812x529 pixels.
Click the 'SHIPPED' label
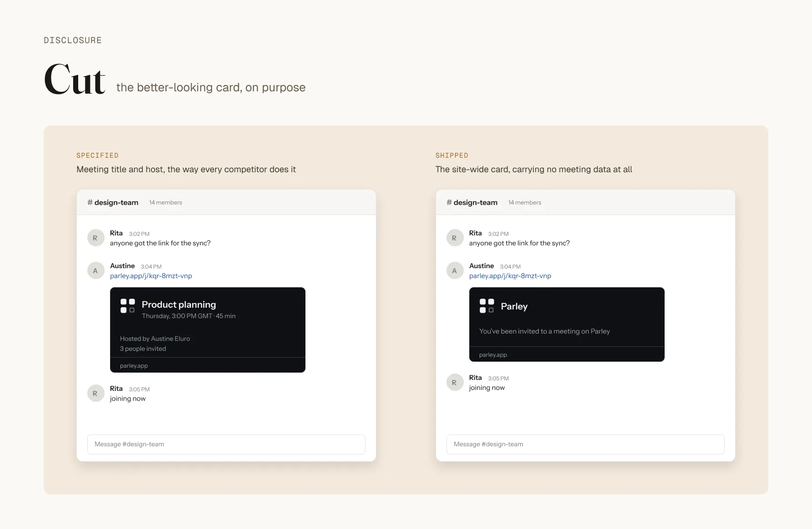[452, 155]
